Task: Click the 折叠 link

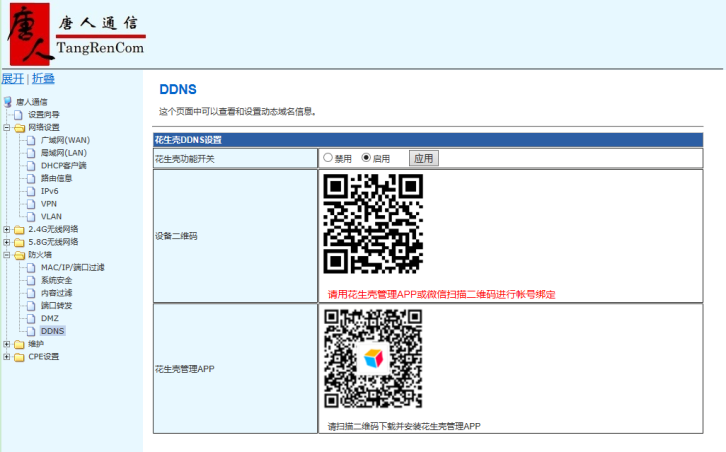Action: coord(43,79)
